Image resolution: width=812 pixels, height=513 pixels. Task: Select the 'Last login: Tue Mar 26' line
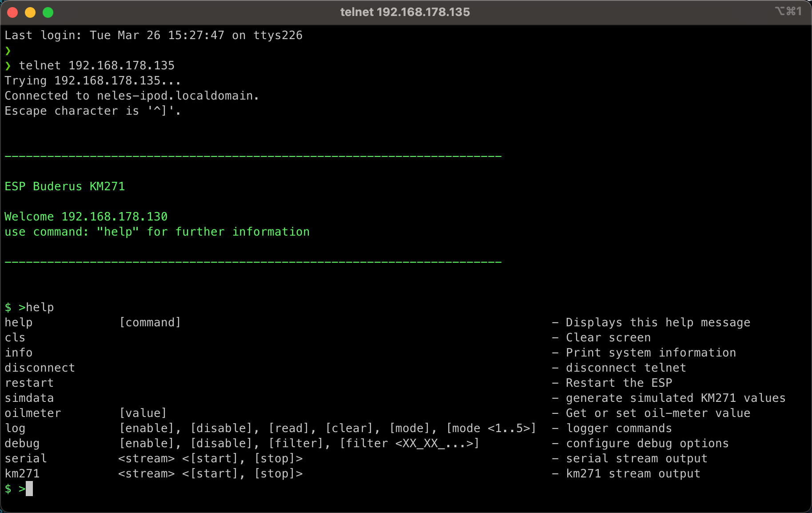154,35
